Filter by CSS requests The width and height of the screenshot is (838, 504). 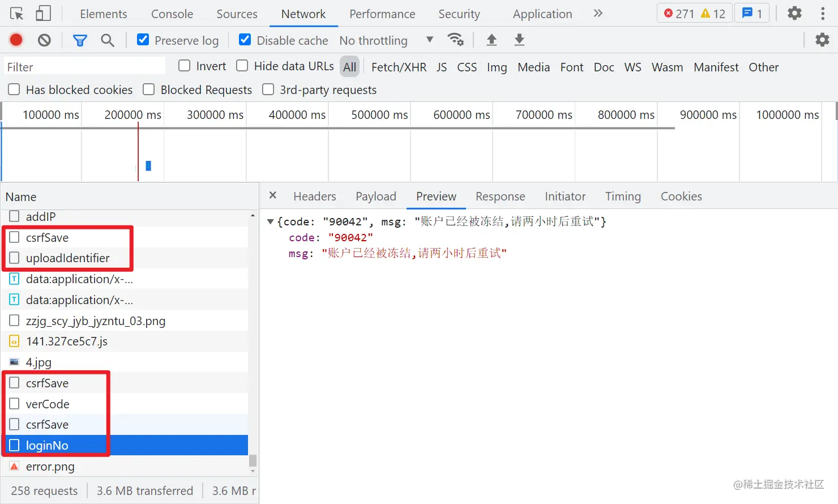coord(467,67)
